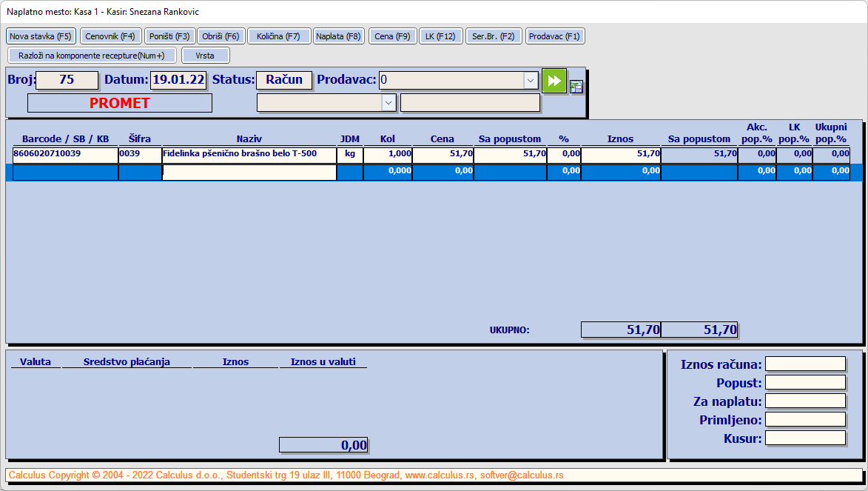Image resolution: width=868 pixels, height=491 pixels.
Task: Expand the dropdown next to PROMET field
Action: click(388, 103)
